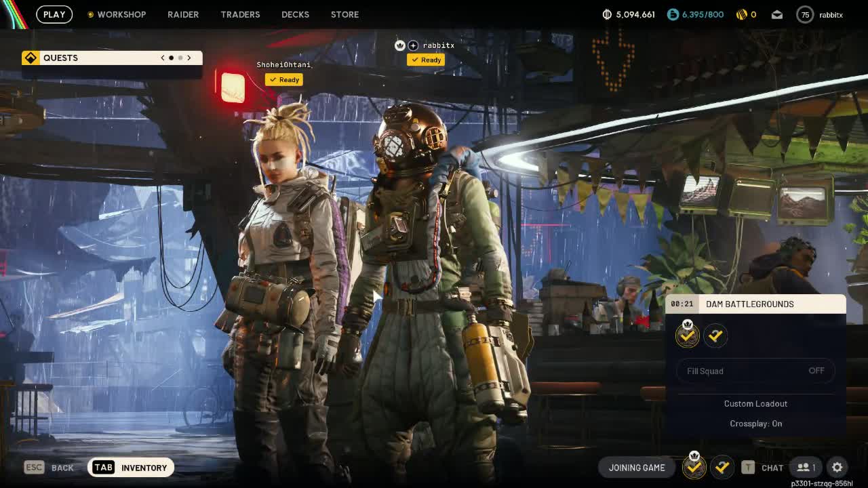Viewport: 868px width, 488px height.
Task: Click the leader avatar in the squad panel
Action: tap(687, 335)
